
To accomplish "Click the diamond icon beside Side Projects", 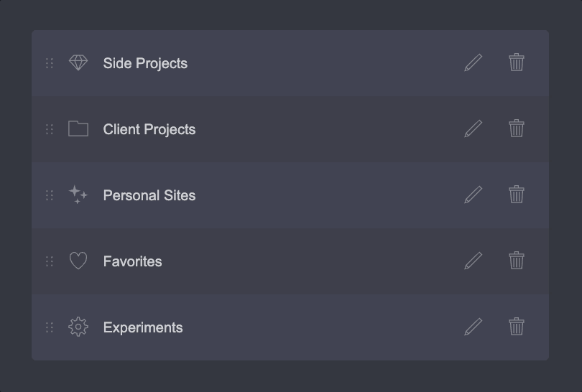I will (x=78, y=62).
